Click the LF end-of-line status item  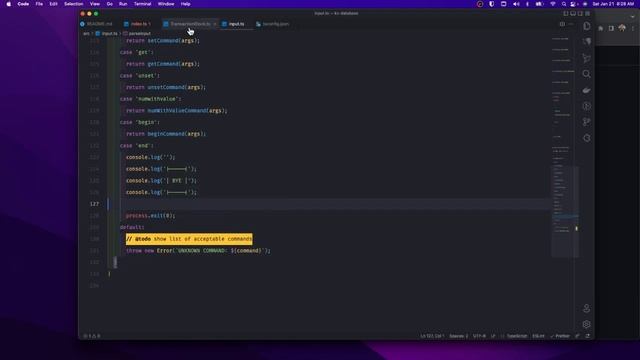click(493, 336)
